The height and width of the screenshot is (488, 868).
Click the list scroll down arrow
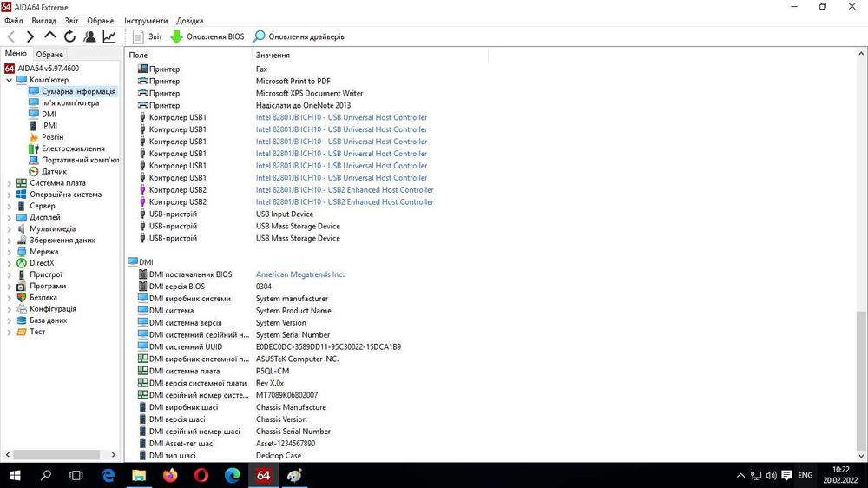coord(861,456)
